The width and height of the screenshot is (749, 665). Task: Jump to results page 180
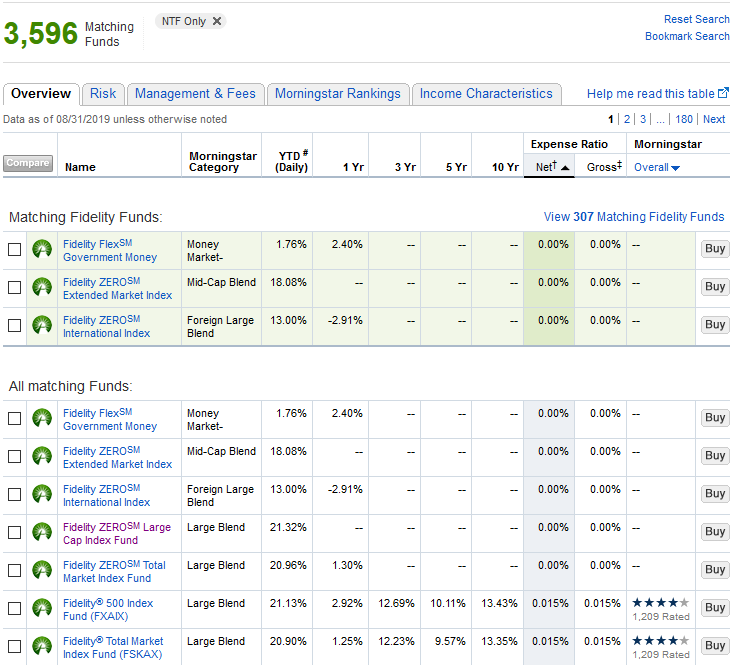click(x=684, y=119)
